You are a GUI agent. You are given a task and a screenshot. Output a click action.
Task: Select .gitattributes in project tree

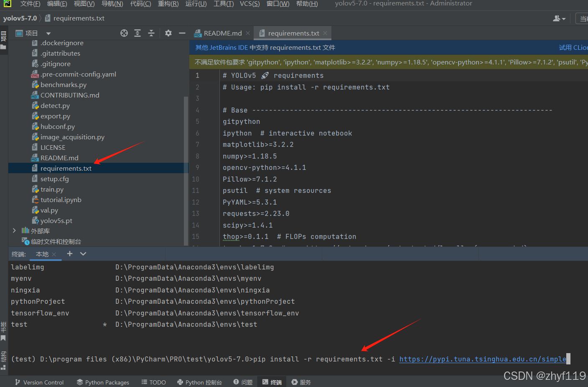(x=60, y=53)
